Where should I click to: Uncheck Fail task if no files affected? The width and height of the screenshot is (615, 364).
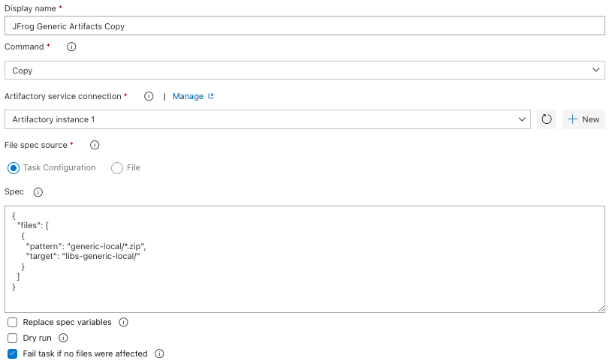pos(13,354)
